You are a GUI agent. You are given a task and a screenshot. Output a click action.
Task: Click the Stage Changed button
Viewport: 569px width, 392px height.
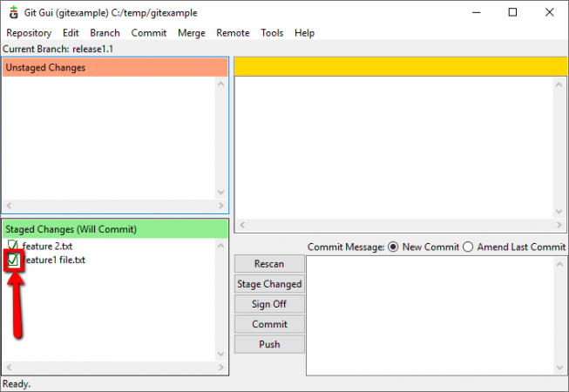click(x=269, y=284)
